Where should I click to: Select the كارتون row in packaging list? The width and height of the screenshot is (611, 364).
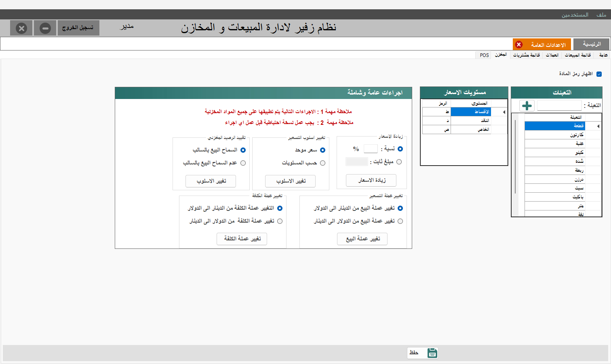[x=555, y=135]
